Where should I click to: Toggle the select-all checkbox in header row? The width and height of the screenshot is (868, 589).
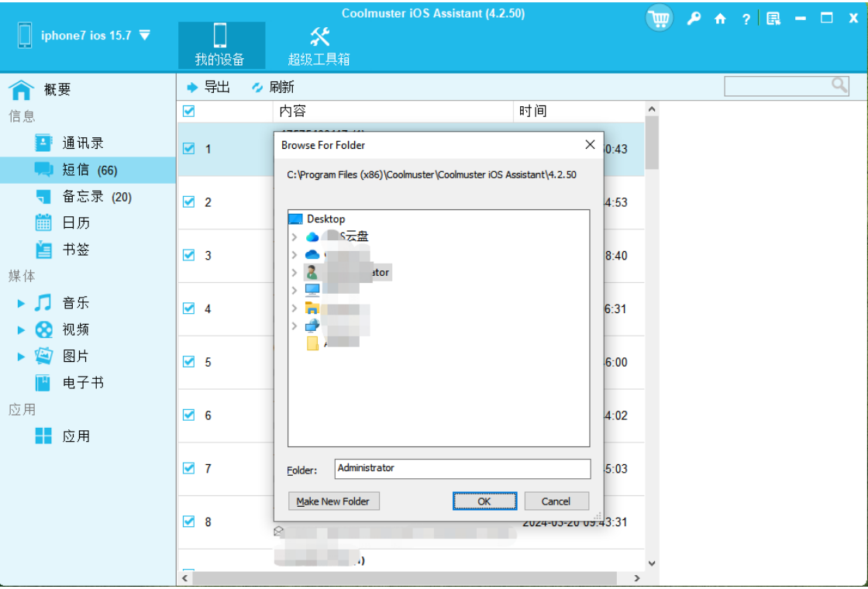188,111
